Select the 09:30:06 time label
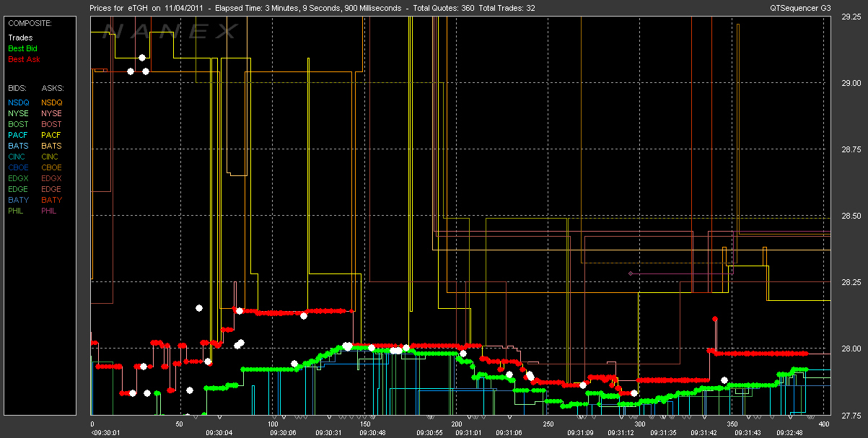The image size is (868, 438). (284, 433)
